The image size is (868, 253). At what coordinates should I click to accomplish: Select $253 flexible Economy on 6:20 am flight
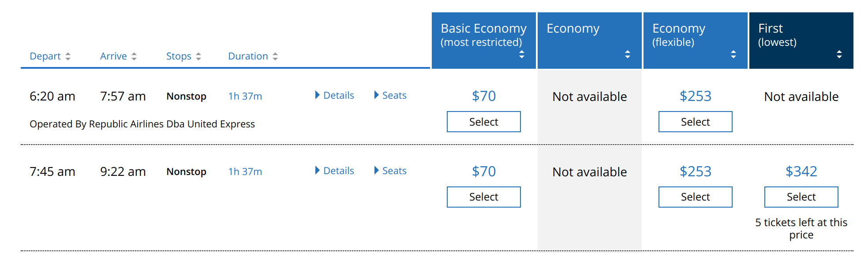[696, 122]
